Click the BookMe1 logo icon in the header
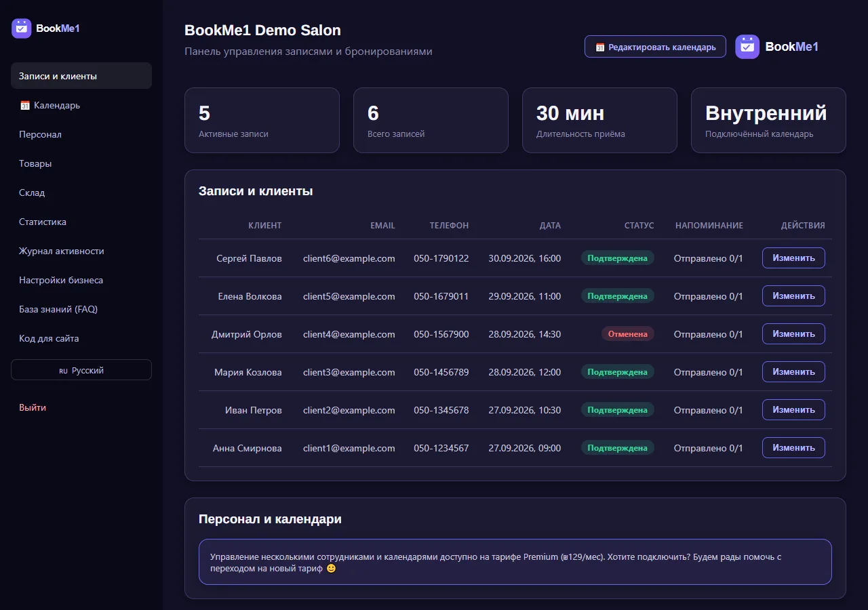The image size is (868, 610). pyautogui.click(x=747, y=47)
